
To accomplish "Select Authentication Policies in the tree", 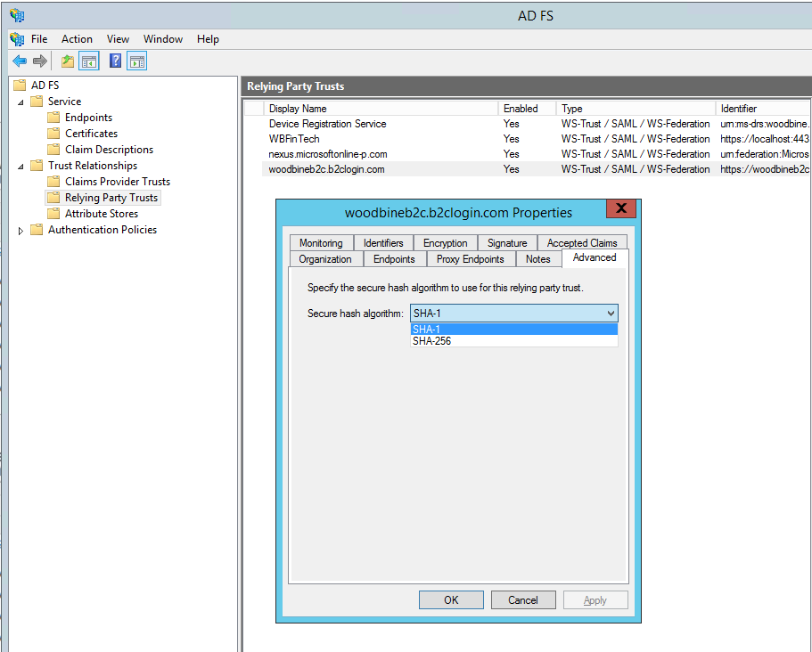I will (103, 229).
